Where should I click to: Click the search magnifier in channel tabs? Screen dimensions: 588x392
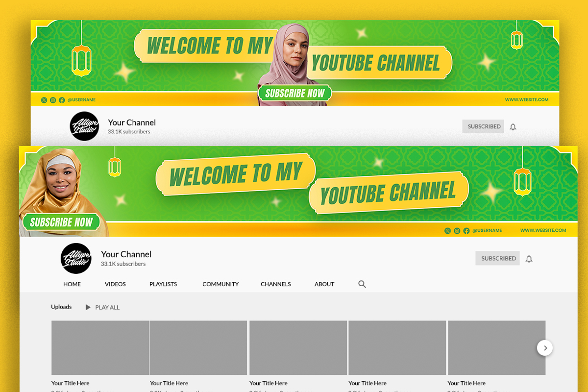[362, 284]
